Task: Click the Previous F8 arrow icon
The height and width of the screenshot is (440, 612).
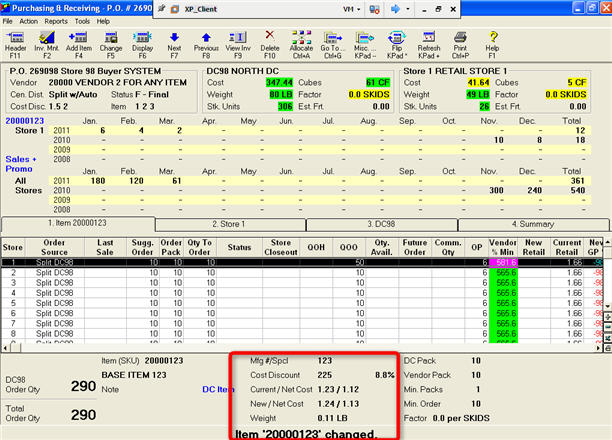Action: (x=206, y=41)
